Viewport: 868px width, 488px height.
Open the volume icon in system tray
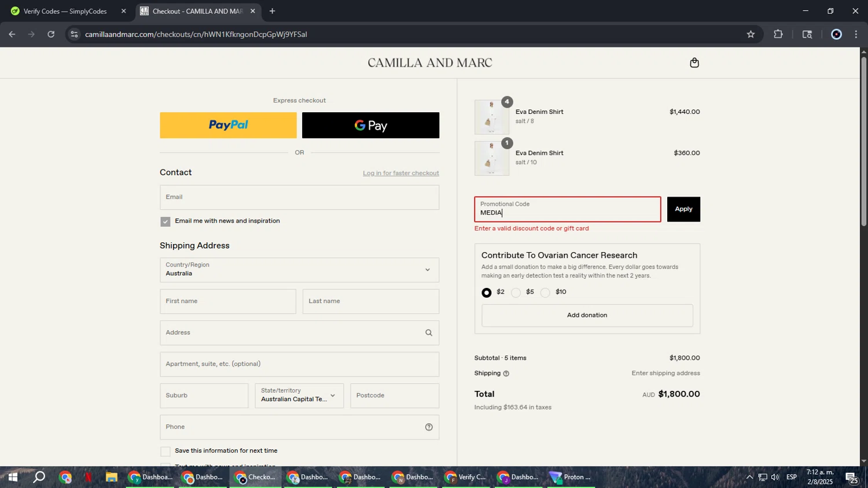click(775, 477)
